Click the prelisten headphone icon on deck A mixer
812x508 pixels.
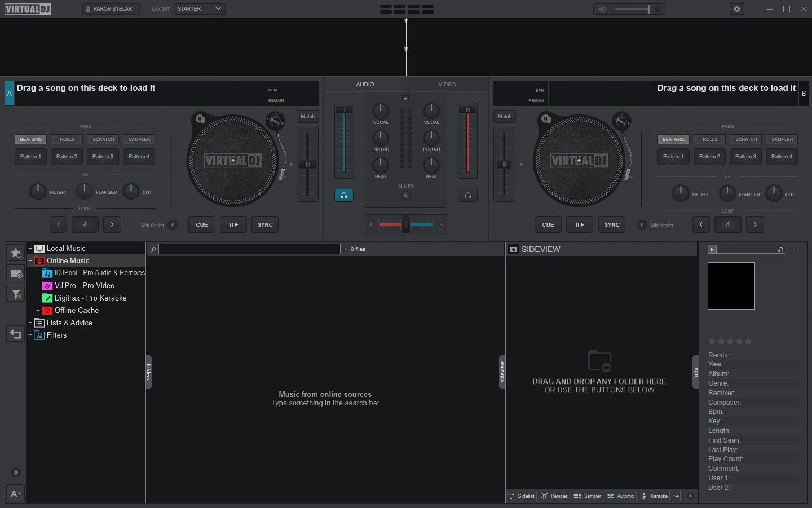click(x=344, y=196)
